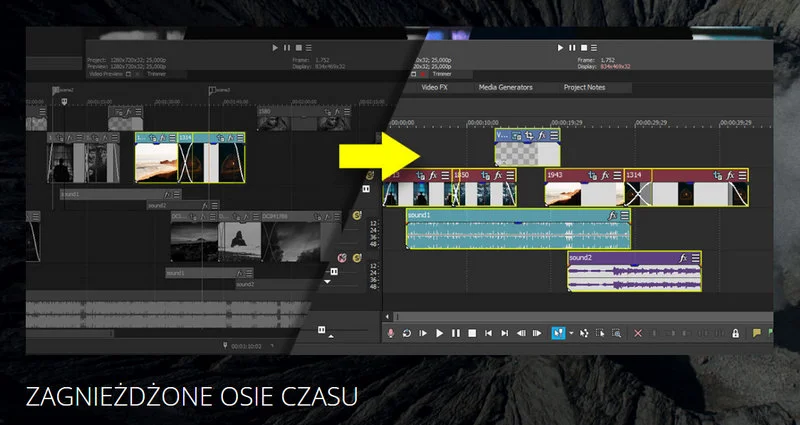The width and height of the screenshot is (800, 425).
Task: Click the fx icon on clip 1943
Action: click(x=604, y=174)
